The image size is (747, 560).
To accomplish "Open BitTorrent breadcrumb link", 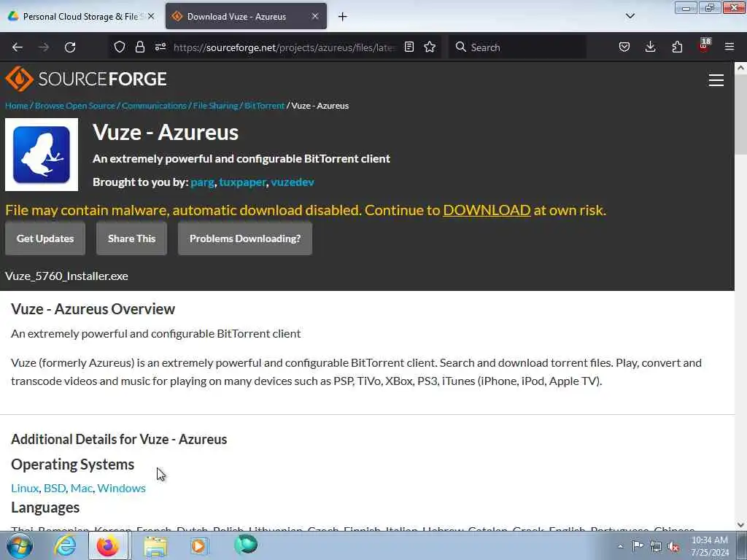I will 264,106.
